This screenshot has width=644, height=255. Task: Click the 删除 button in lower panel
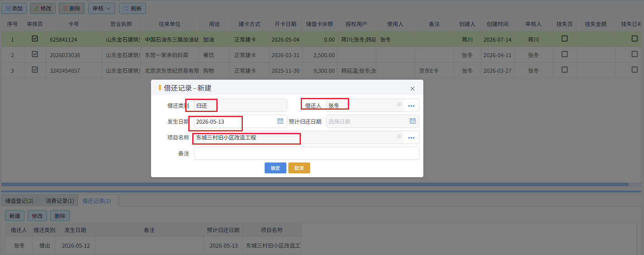[x=60, y=216]
